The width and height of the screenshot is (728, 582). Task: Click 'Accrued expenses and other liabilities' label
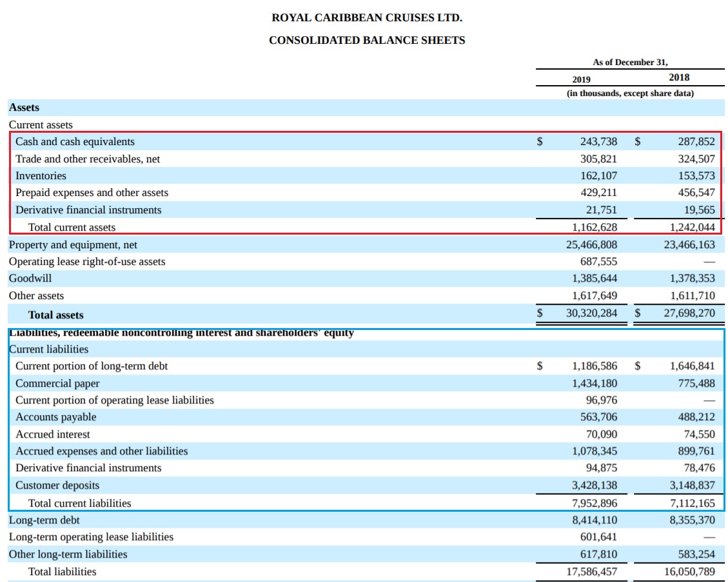point(102,451)
